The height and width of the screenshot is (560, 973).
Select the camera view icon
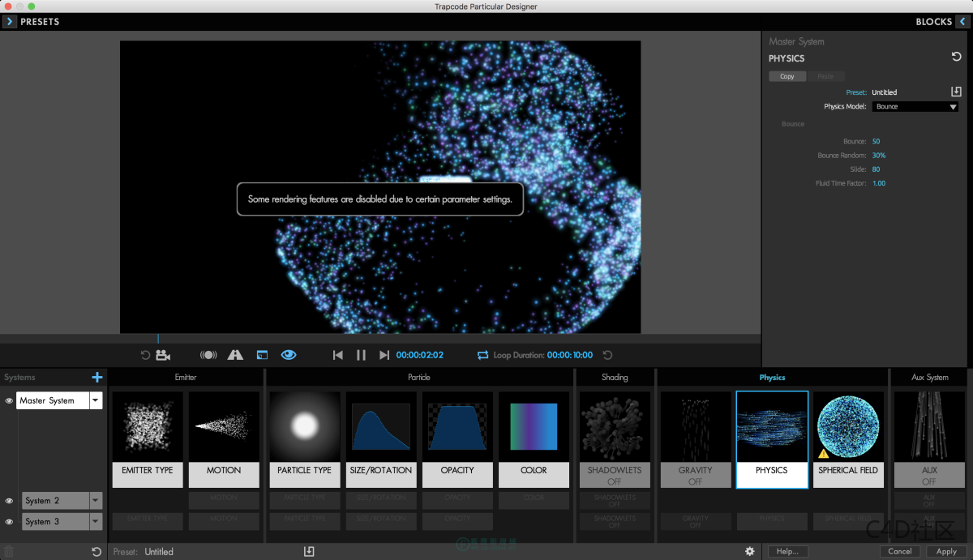coord(162,354)
